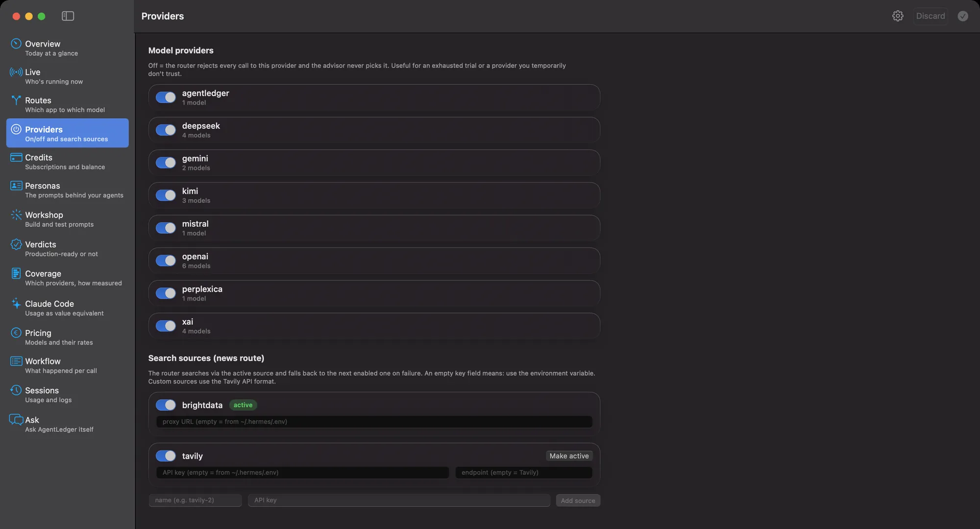Turn off the perplexica provider
The width and height of the screenshot is (980, 529).
pyautogui.click(x=166, y=293)
